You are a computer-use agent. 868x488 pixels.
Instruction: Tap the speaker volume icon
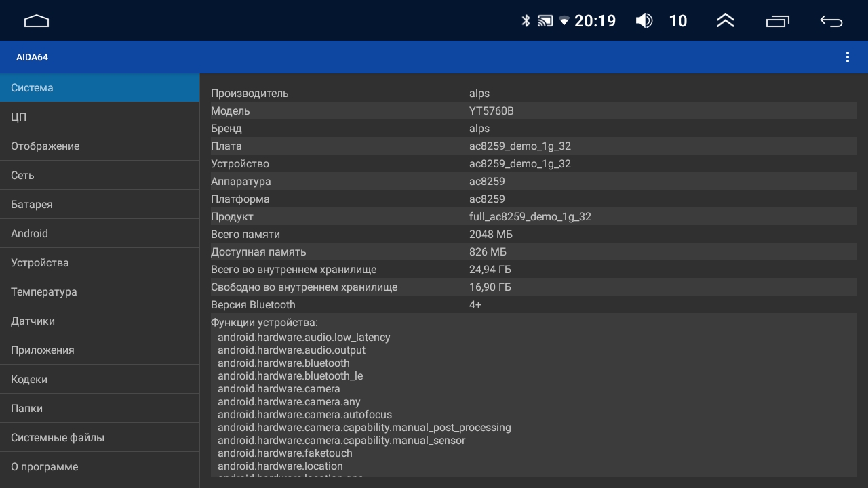644,21
